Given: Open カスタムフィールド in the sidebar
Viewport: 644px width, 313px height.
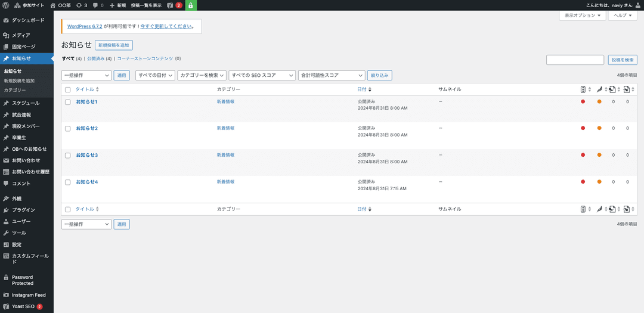Looking at the screenshot, I should pos(27,259).
